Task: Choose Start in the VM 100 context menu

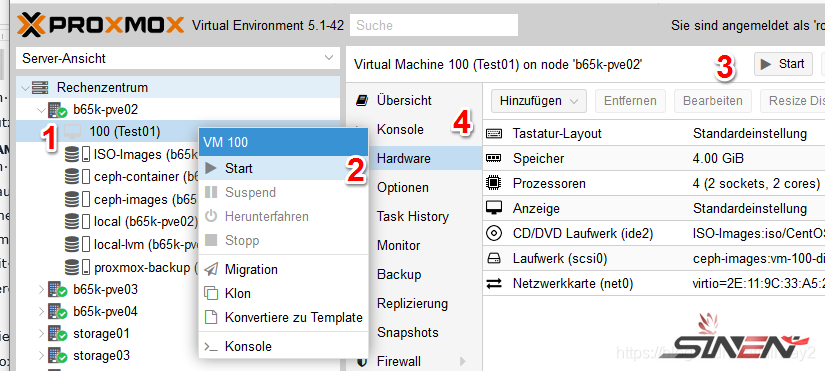Action: [283, 168]
